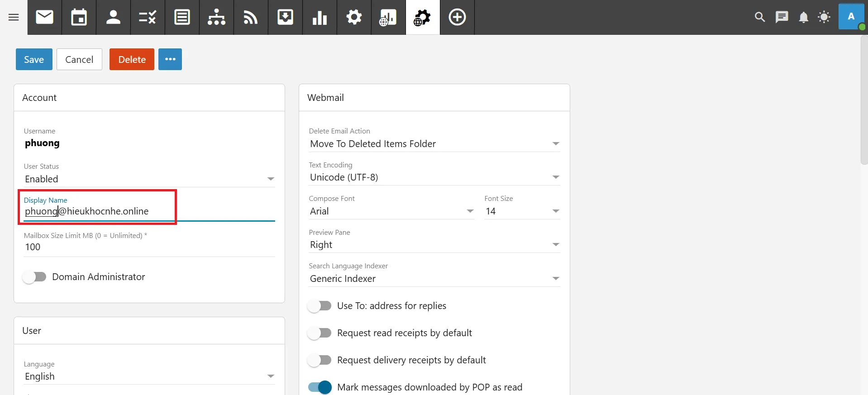
Task: Open the Email mailbox icon
Action: pyautogui.click(x=44, y=17)
